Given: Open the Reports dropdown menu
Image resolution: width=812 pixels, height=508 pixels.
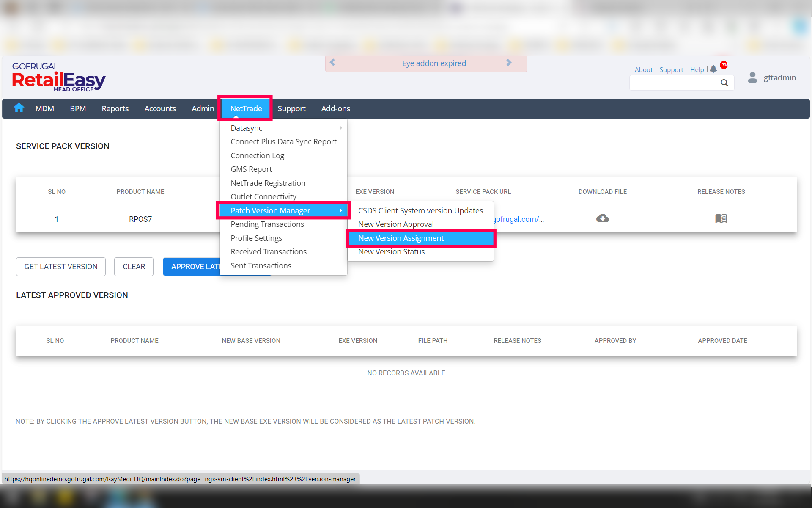Looking at the screenshot, I should coord(115,109).
